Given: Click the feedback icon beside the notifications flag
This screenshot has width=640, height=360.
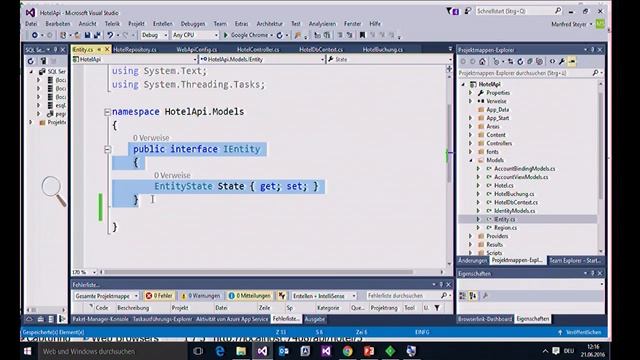Looking at the screenshot, I should (467, 11).
